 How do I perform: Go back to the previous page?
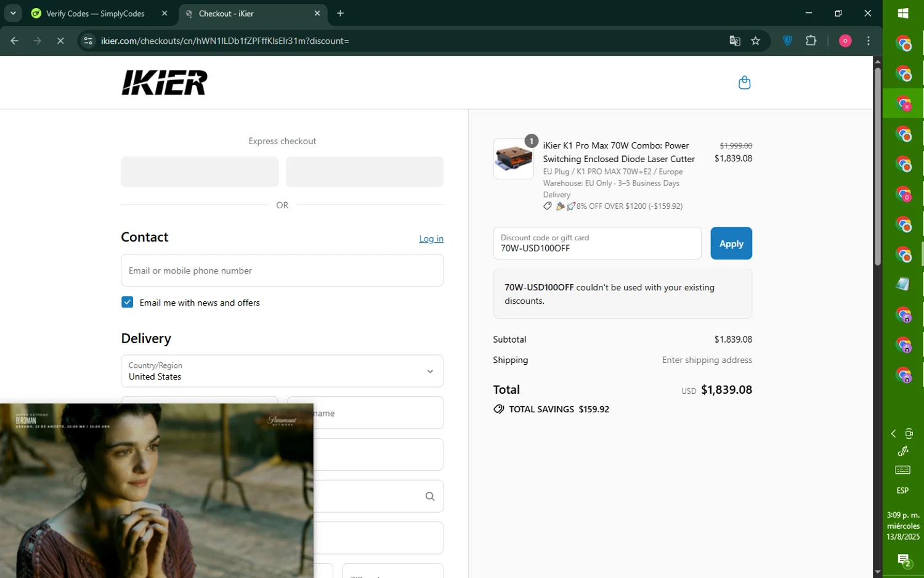15,41
